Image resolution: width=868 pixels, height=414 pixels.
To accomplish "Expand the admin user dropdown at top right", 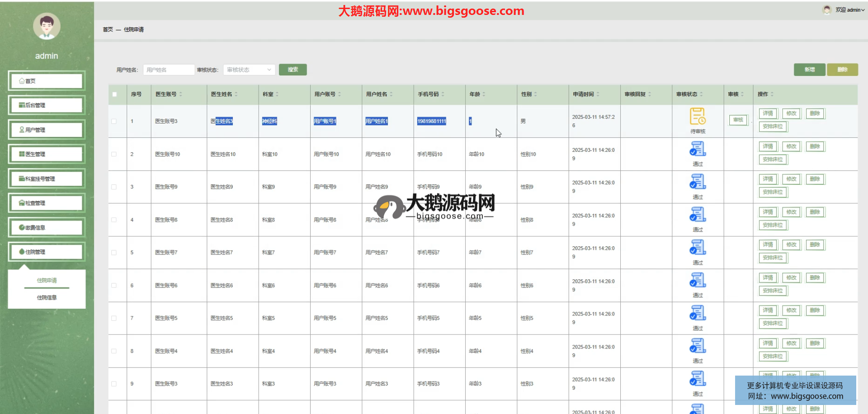I will (849, 10).
